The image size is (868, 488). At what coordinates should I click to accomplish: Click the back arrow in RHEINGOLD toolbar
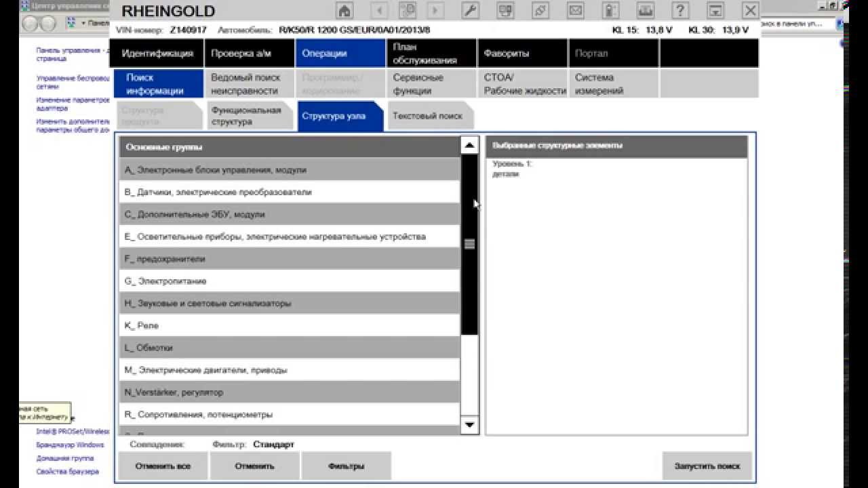click(x=378, y=10)
